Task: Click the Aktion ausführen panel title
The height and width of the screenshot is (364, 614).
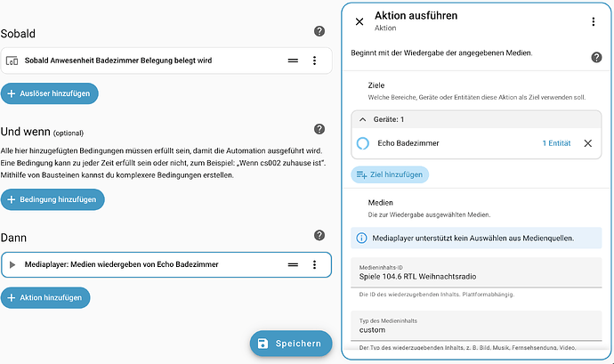Action: tap(416, 16)
